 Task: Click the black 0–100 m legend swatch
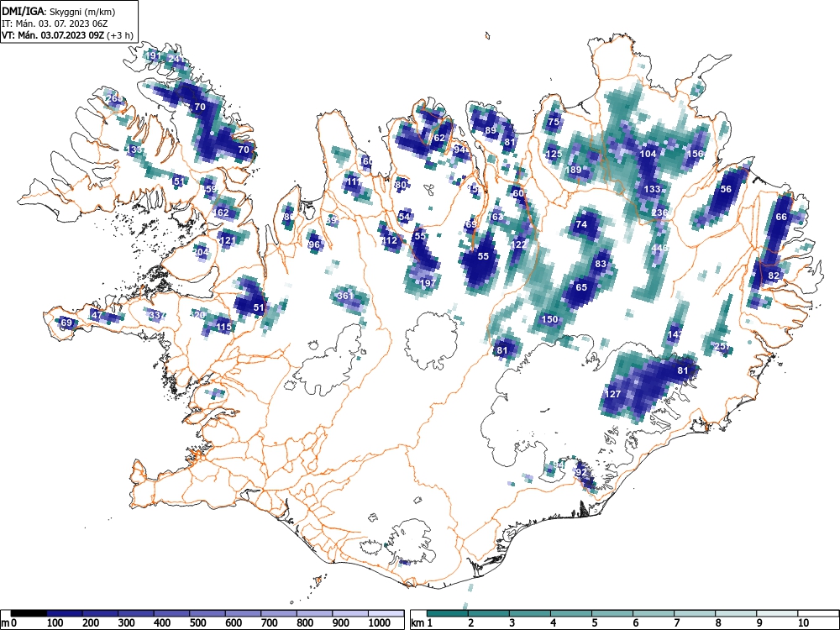tap(29, 613)
